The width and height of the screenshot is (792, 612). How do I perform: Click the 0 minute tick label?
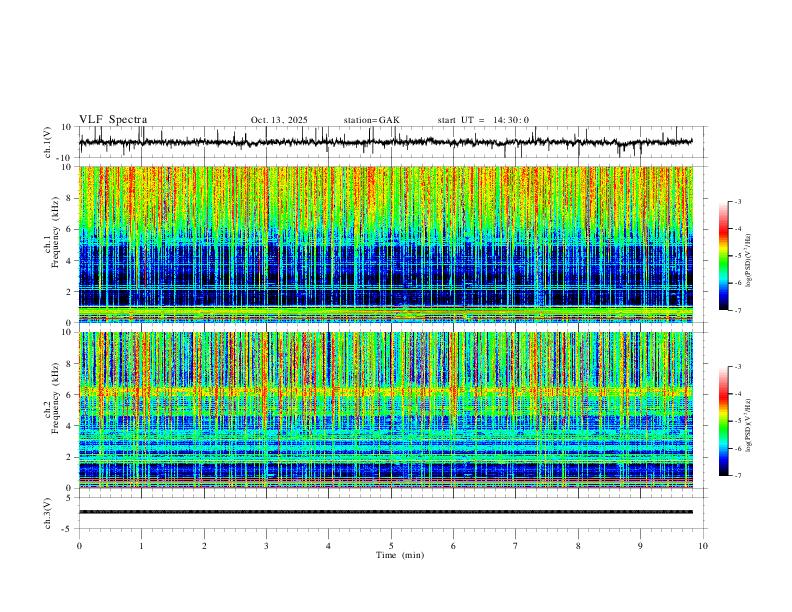pyautogui.click(x=79, y=546)
